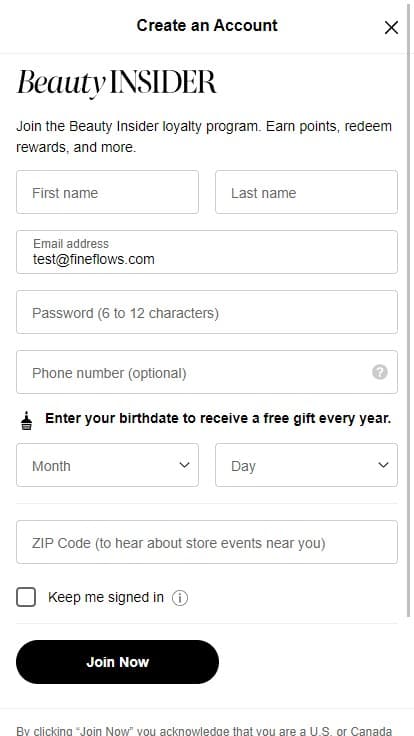The image size is (414, 736).
Task: Focus the First name field
Action: tap(107, 192)
